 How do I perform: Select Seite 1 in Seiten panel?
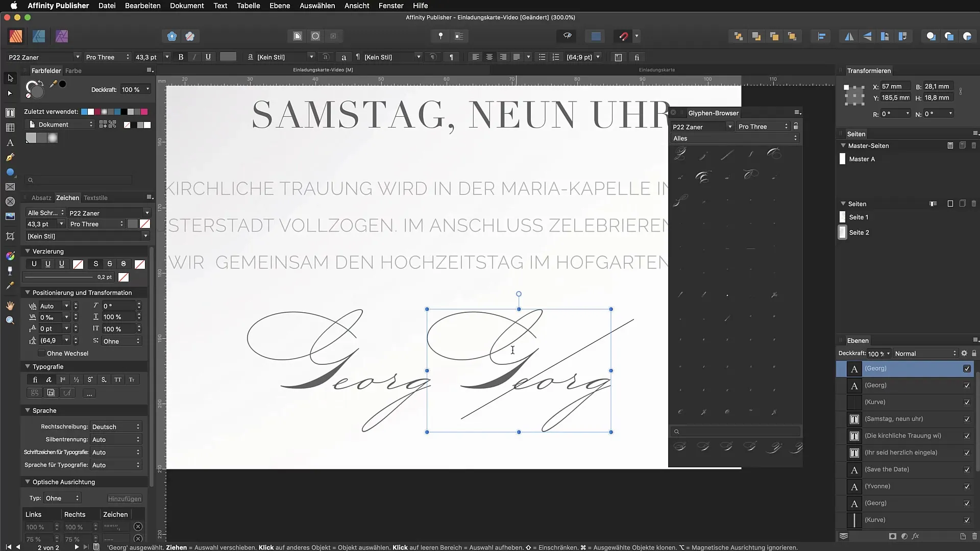859,217
